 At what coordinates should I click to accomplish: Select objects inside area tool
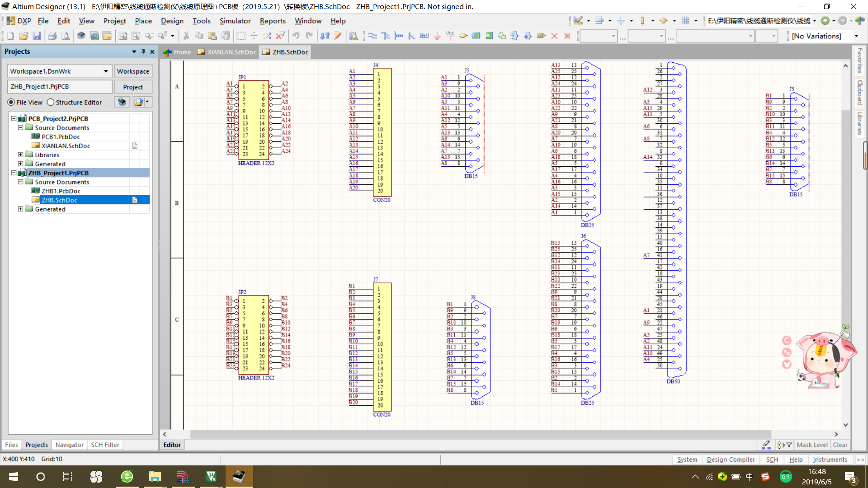tap(241, 36)
